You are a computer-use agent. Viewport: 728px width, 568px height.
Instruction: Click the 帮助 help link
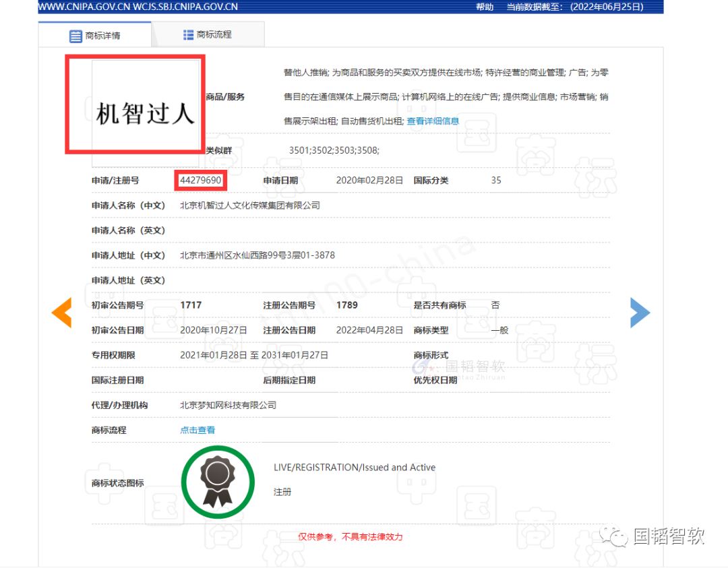click(484, 7)
